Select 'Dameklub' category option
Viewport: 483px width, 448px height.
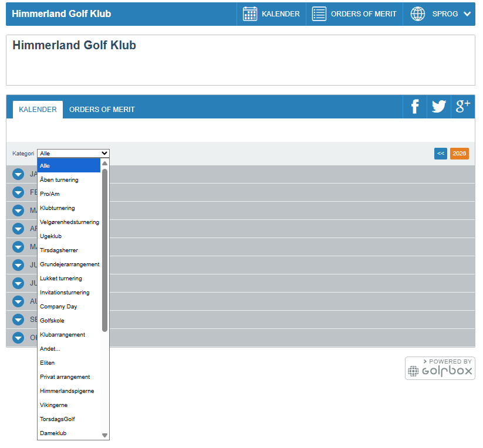(53, 433)
